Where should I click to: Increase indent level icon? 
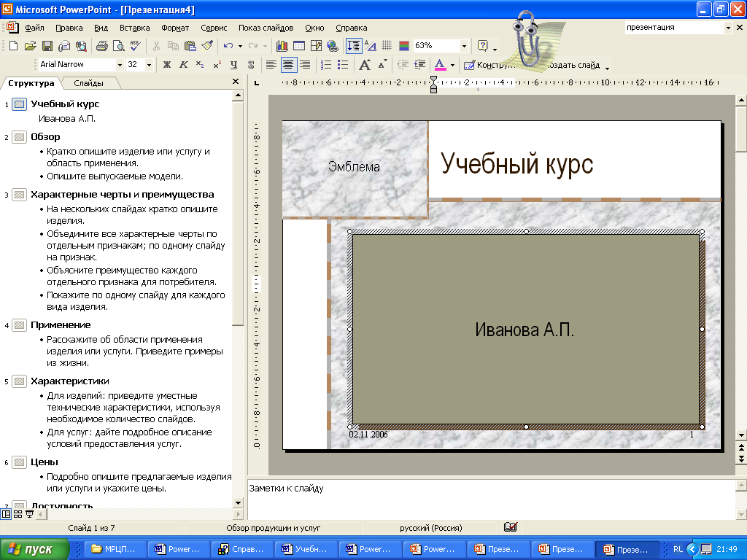tap(419, 65)
